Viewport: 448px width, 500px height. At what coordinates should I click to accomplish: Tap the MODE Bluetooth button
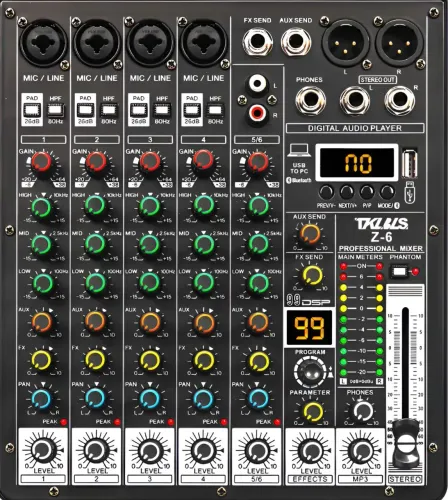tap(387, 193)
